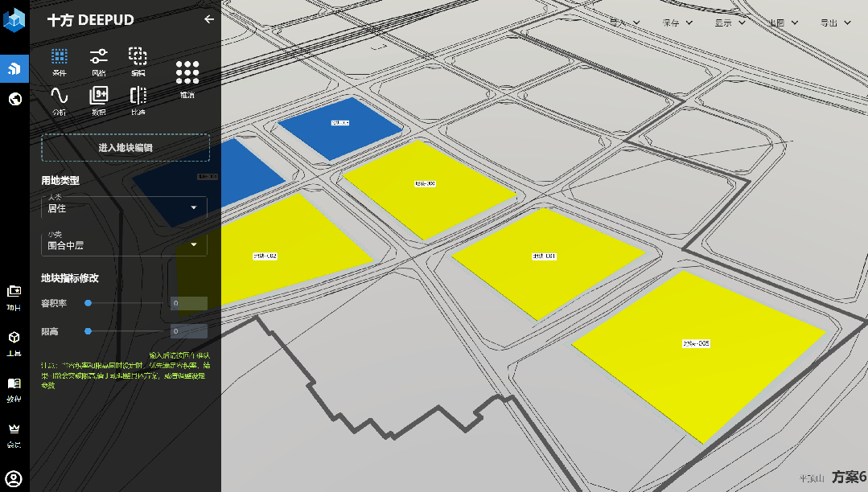Click the 十方 DEEPUD title text

pyautogui.click(x=91, y=20)
